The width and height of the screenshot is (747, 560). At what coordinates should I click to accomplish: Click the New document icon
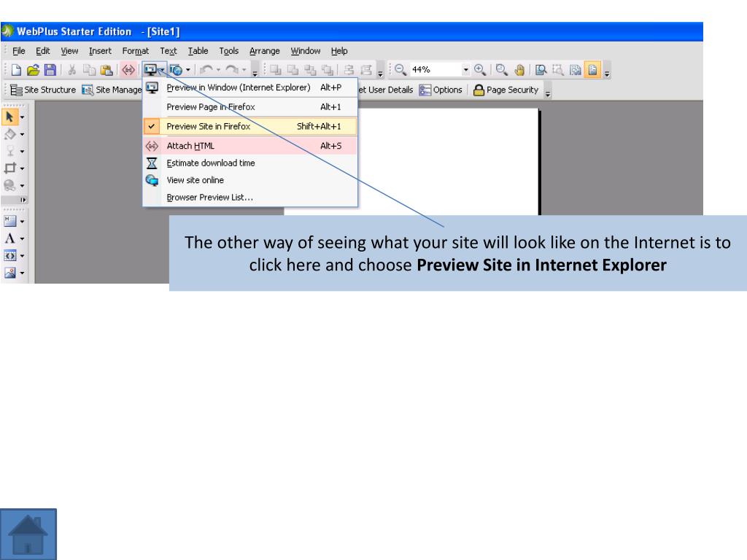[x=16, y=70]
